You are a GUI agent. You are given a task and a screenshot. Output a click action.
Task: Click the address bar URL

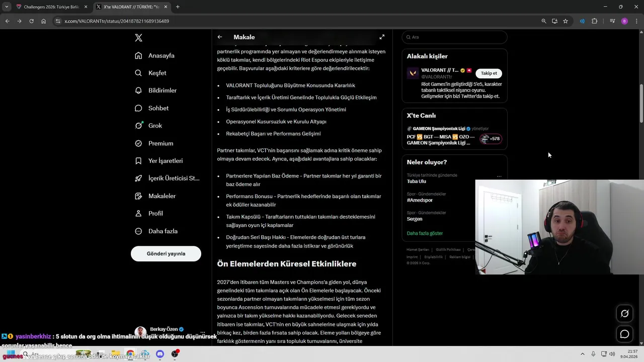tap(117, 21)
